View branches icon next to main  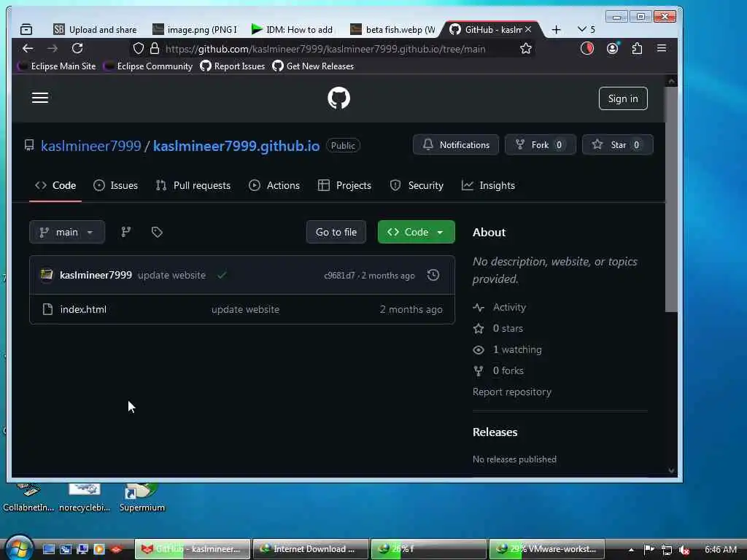pos(126,232)
